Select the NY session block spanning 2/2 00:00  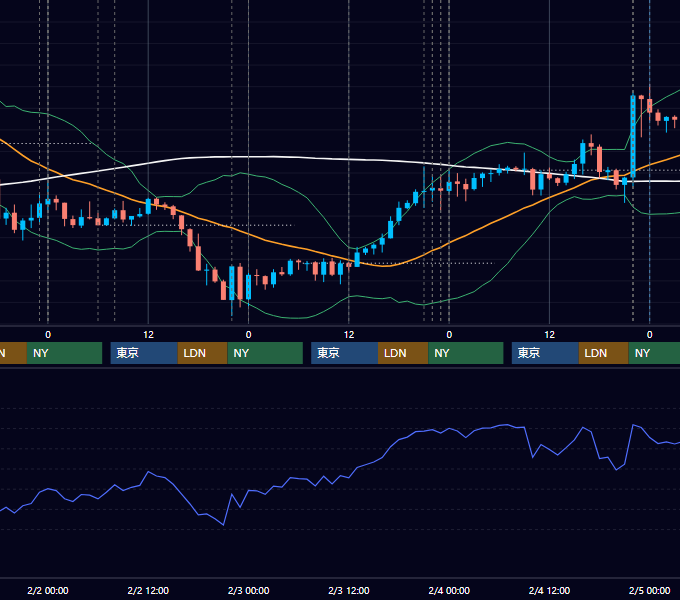(x=64, y=353)
